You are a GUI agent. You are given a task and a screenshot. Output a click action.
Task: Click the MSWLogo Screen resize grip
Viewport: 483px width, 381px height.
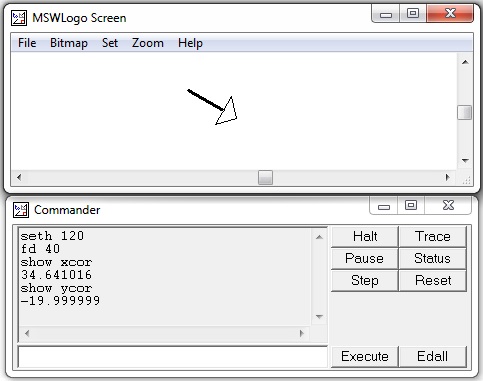(466, 180)
